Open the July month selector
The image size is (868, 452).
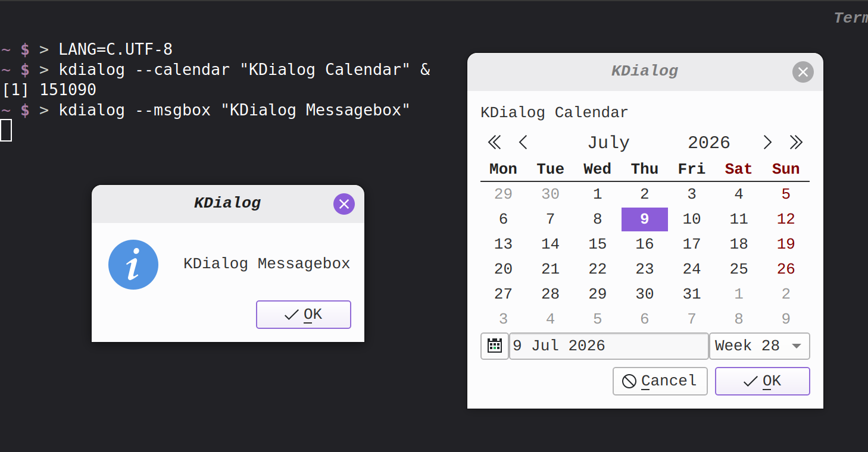coord(608,143)
